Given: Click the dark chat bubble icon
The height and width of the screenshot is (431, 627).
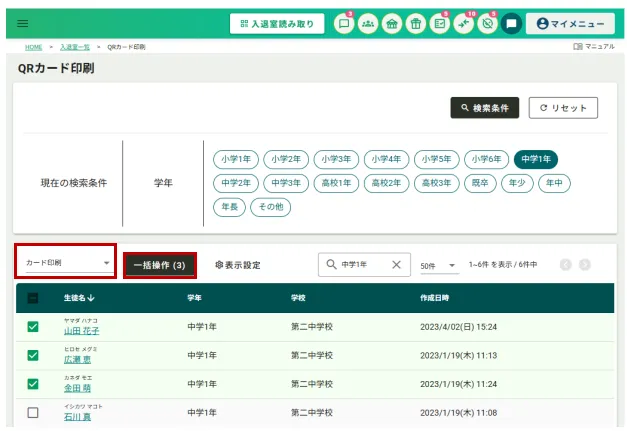Looking at the screenshot, I should [x=511, y=23].
